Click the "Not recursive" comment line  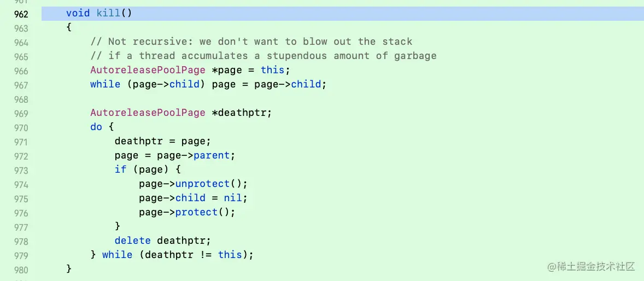click(x=251, y=42)
